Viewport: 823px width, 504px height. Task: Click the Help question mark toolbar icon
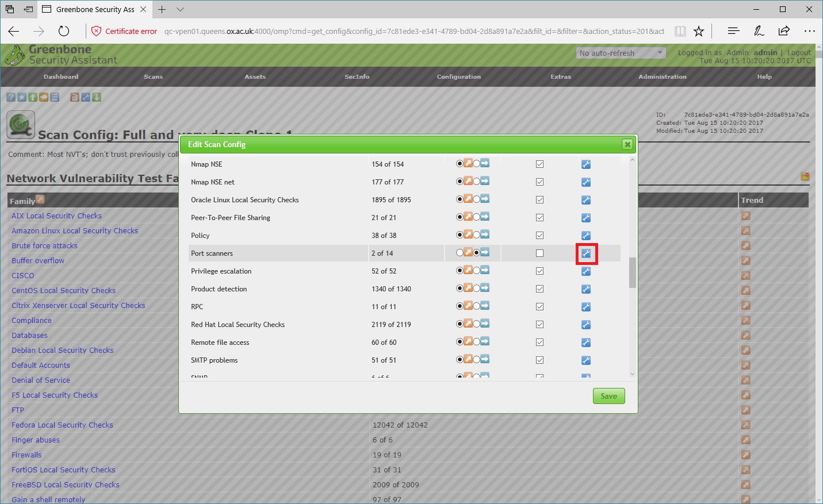click(x=11, y=97)
